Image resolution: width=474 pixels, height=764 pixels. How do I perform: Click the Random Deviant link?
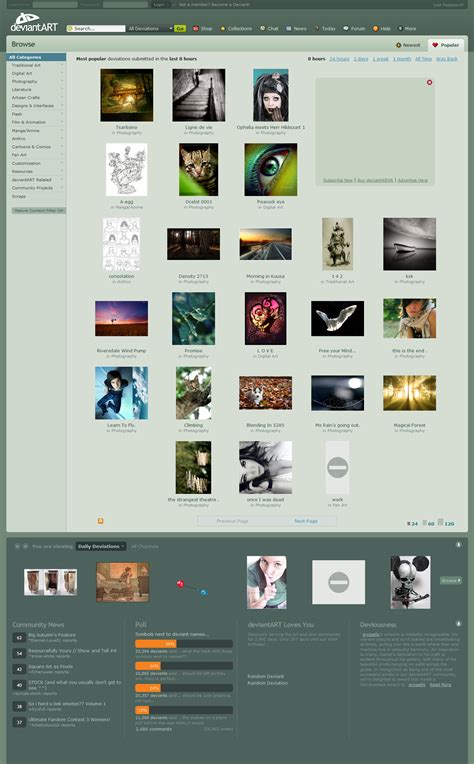[265, 676]
